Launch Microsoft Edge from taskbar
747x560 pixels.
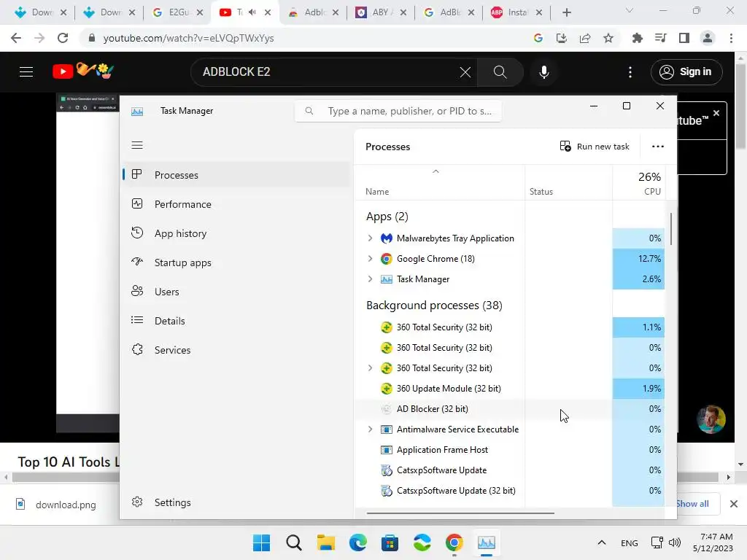coord(357,542)
